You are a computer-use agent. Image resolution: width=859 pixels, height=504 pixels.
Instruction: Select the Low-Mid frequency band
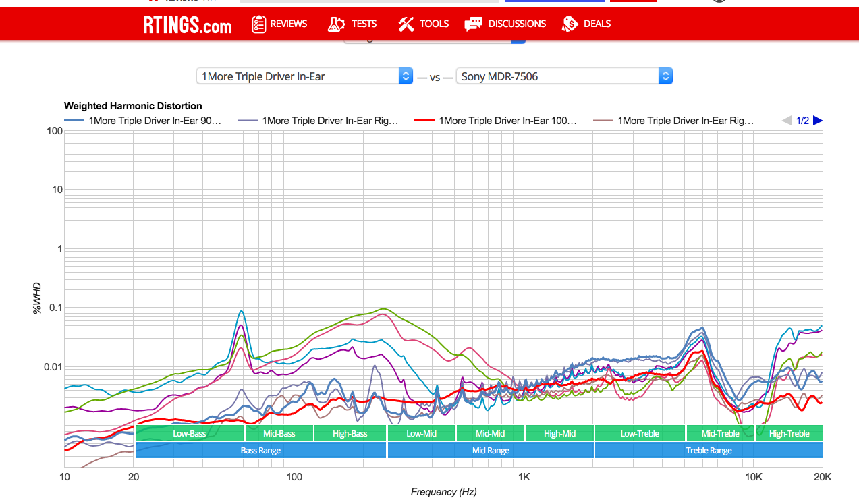click(422, 433)
